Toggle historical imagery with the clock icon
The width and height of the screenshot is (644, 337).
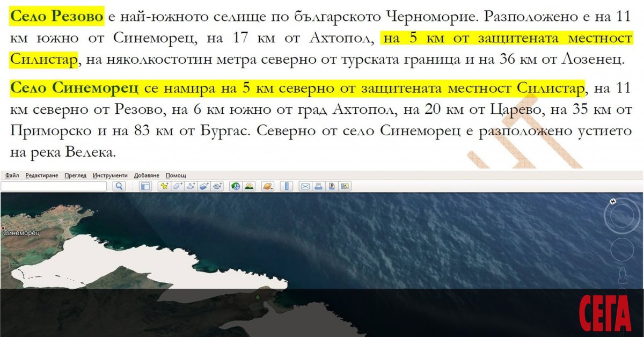tap(237, 186)
